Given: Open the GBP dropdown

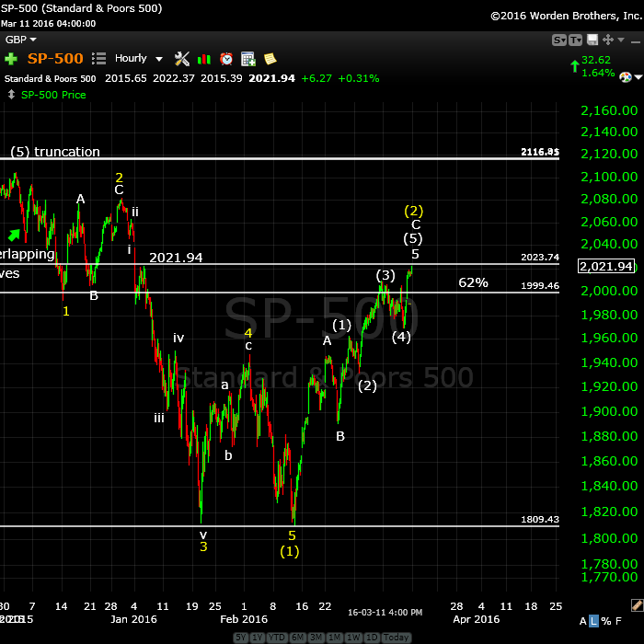Looking at the screenshot, I should (20, 40).
